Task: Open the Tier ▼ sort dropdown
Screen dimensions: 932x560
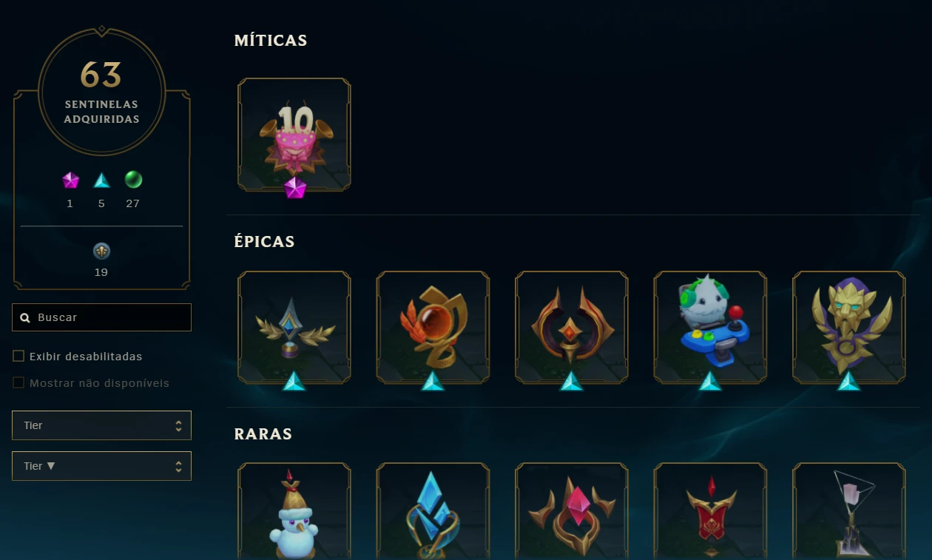Action: (101, 466)
